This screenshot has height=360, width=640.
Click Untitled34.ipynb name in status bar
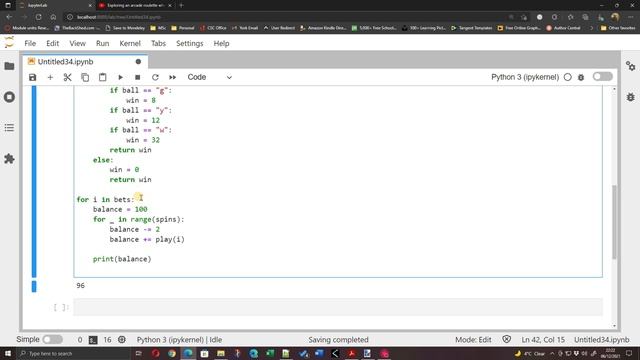pos(602,340)
